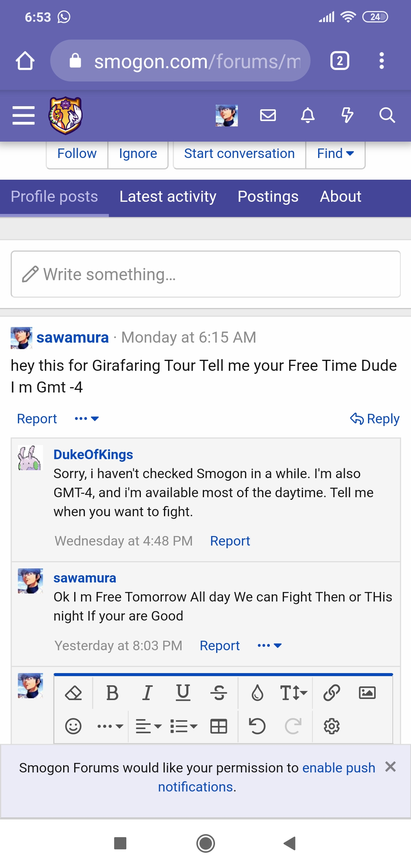Screen dimensions: 411x868
Task: Click the Write something field
Action: coord(205,274)
